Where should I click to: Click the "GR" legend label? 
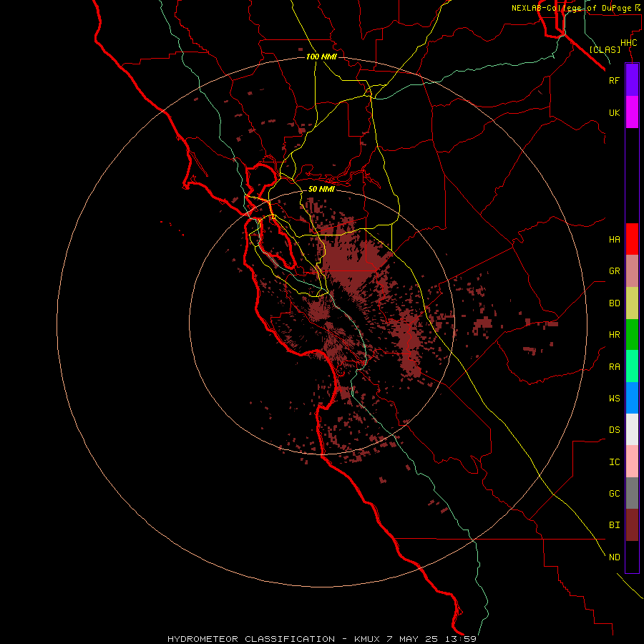point(614,271)
